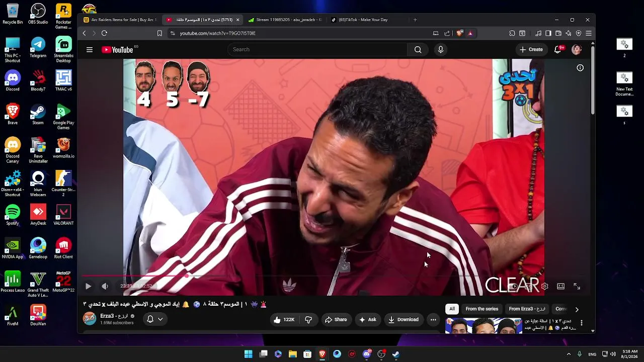This screenshot has height=362, width=644.
Task: Open the Brave extensions puzzle icon
Action: point(512,33)
